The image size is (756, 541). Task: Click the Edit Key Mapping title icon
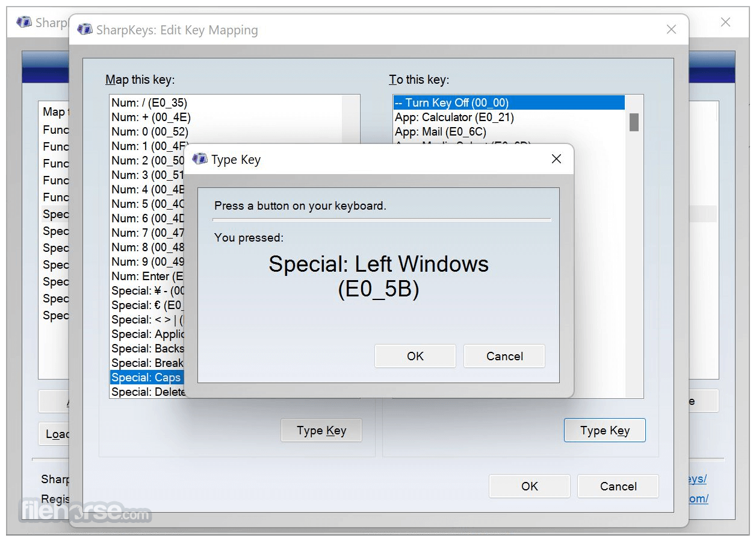click(85, 30)
